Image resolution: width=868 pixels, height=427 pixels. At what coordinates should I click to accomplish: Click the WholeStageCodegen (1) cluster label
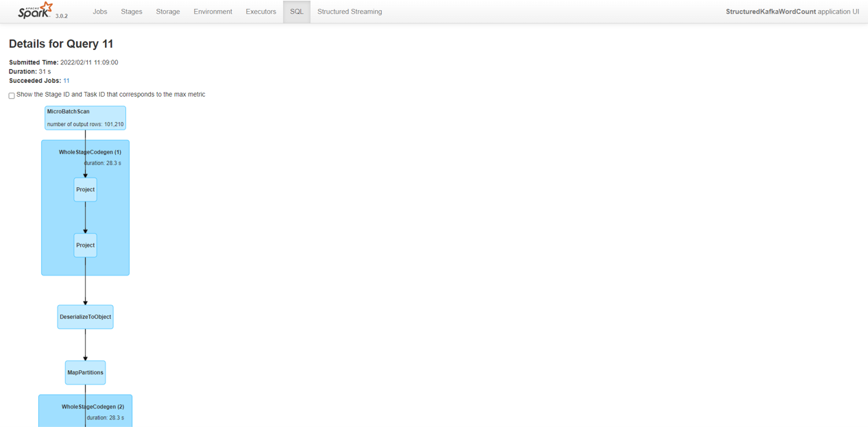click(90, 152)
